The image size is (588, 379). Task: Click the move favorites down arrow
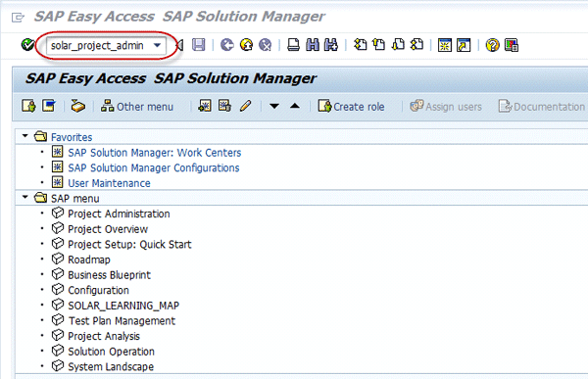tap(274, 106)
